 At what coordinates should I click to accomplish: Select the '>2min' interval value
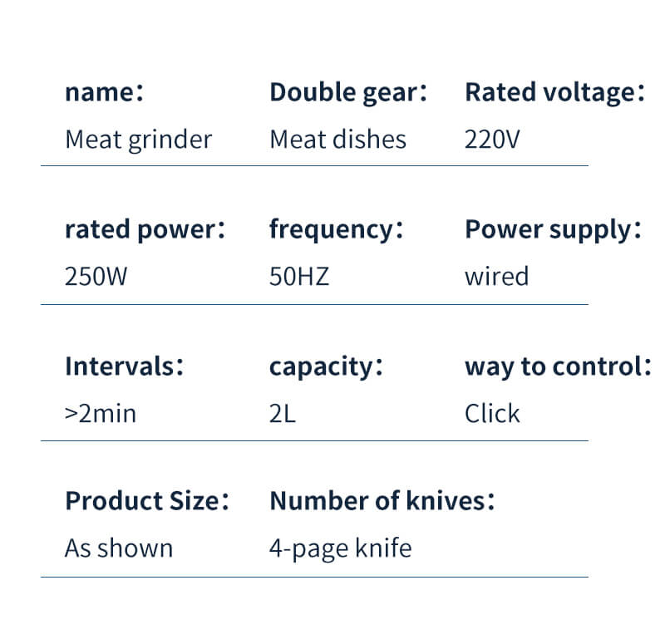[100, 413]
